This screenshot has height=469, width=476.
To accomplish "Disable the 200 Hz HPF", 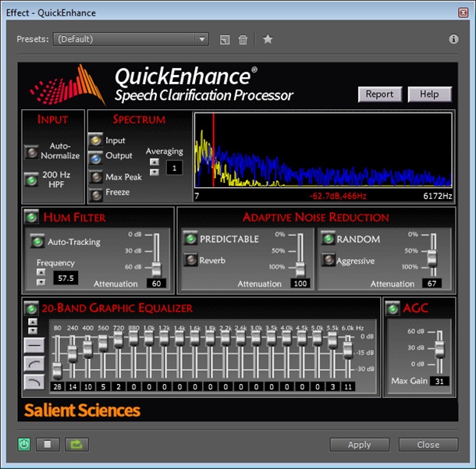I will 31,180.
